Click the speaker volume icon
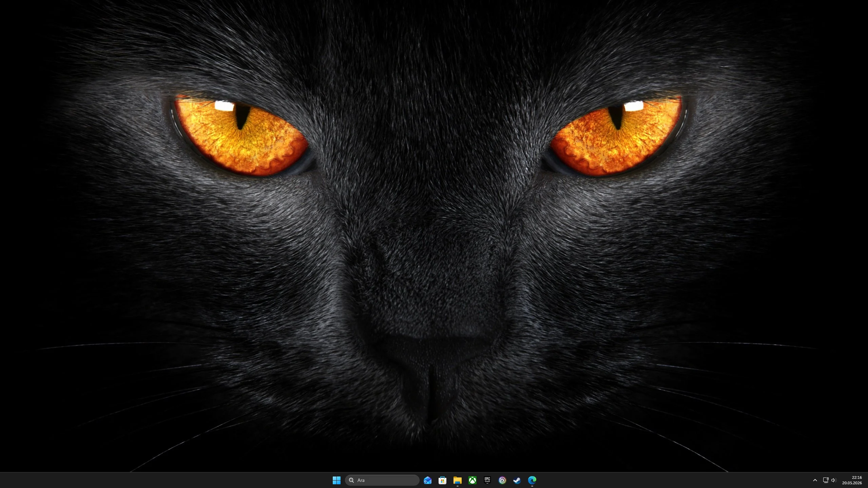 833,480
